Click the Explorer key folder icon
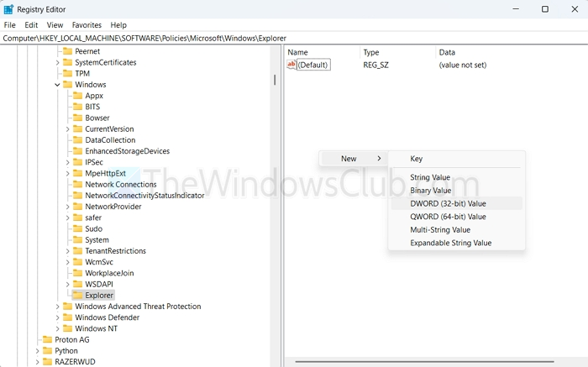Viewport: 588px width, 367px height. click(77, 295)
